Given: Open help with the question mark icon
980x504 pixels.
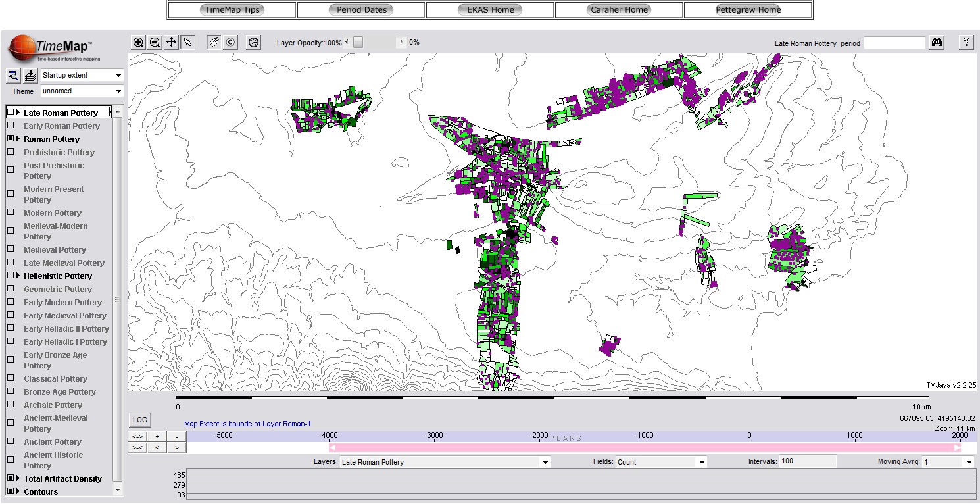Looking at the screenshot, I should [x=966, y=42].
